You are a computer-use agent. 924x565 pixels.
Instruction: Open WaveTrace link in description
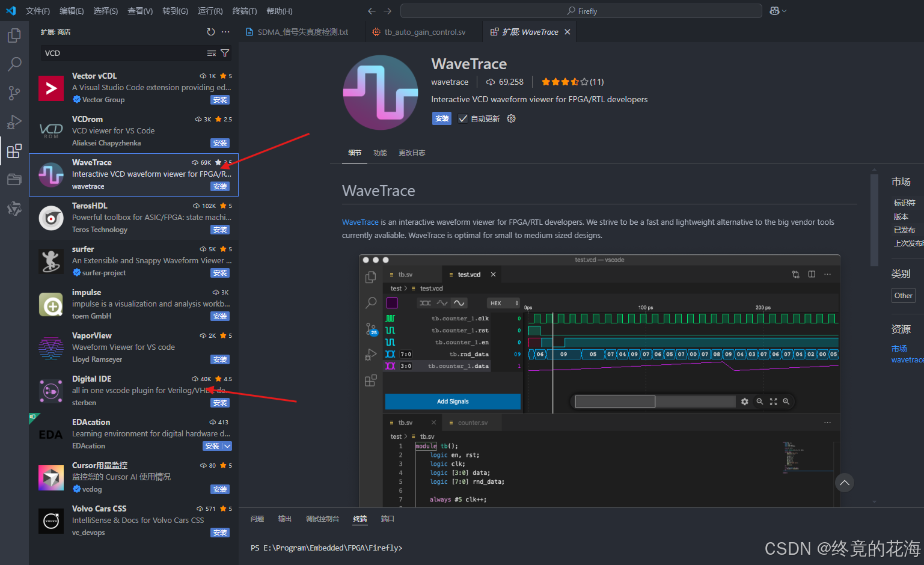[x=360, y=222]
